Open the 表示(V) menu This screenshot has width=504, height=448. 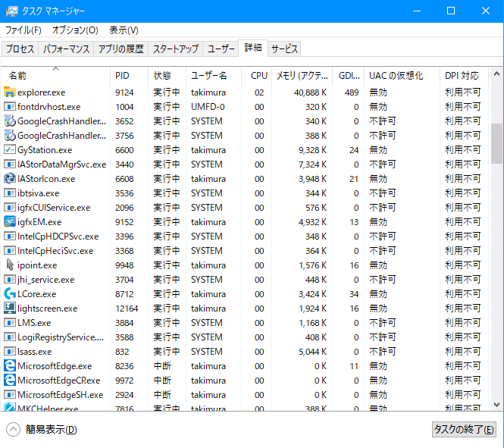[124, 30]
